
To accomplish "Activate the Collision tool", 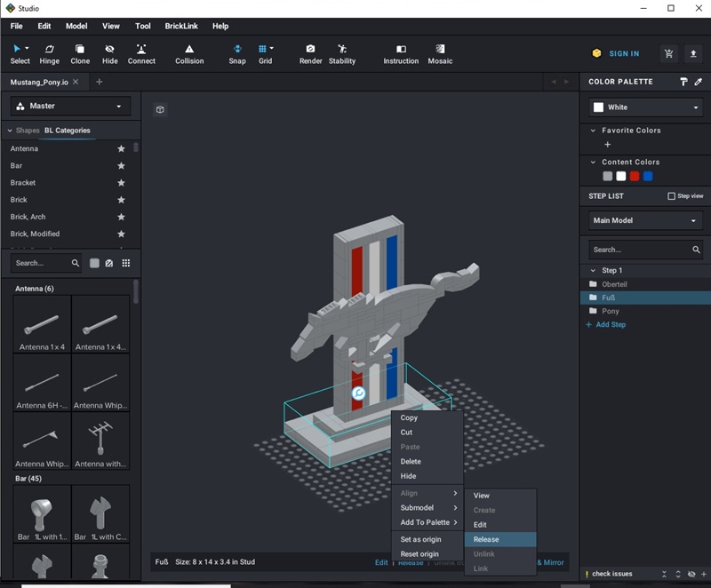I will click(189, 53).
